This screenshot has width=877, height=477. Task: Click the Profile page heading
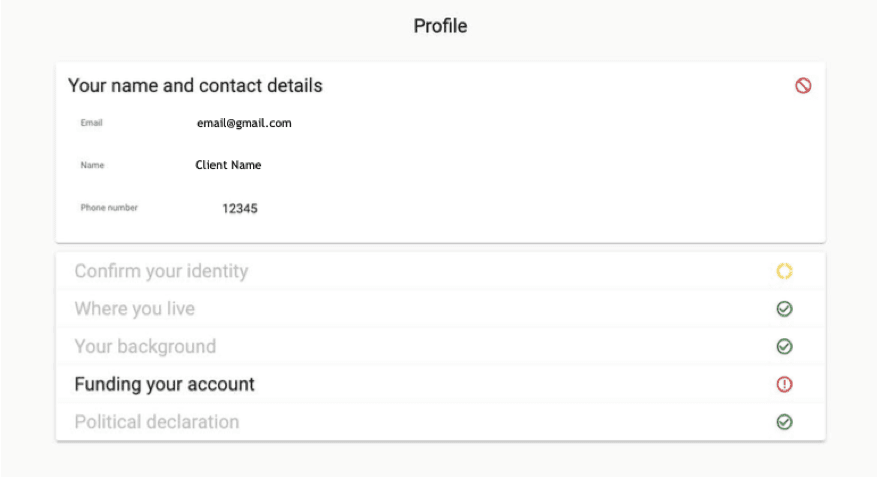pos(440,26)
